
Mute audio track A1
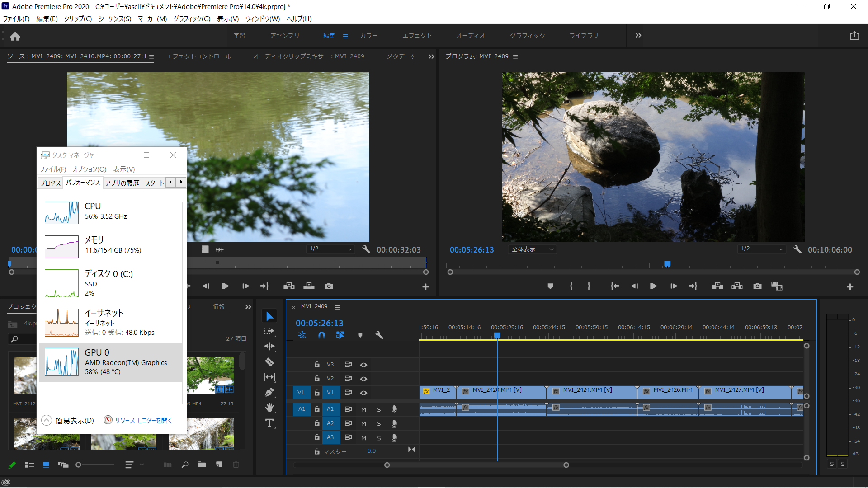[x=363, y=409]
